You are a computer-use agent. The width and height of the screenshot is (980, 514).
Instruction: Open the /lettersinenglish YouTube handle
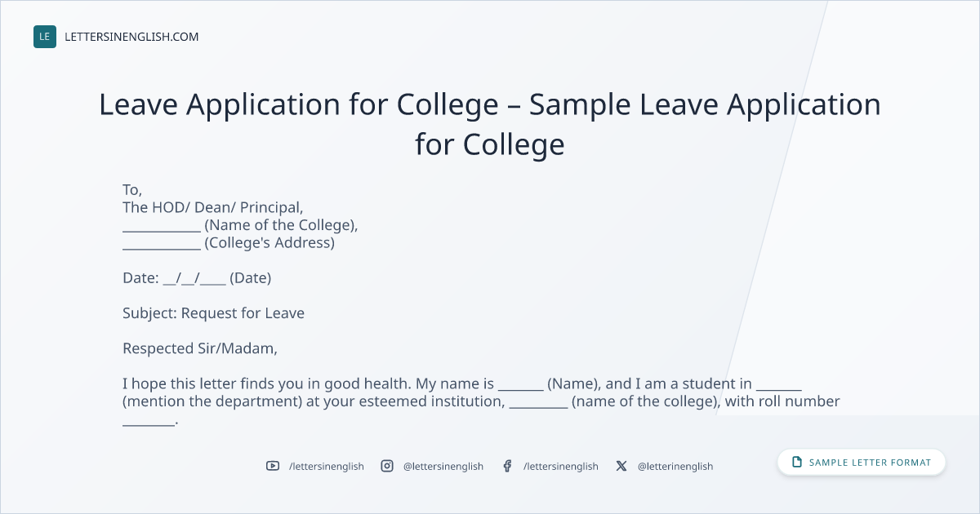coord(327,466)
